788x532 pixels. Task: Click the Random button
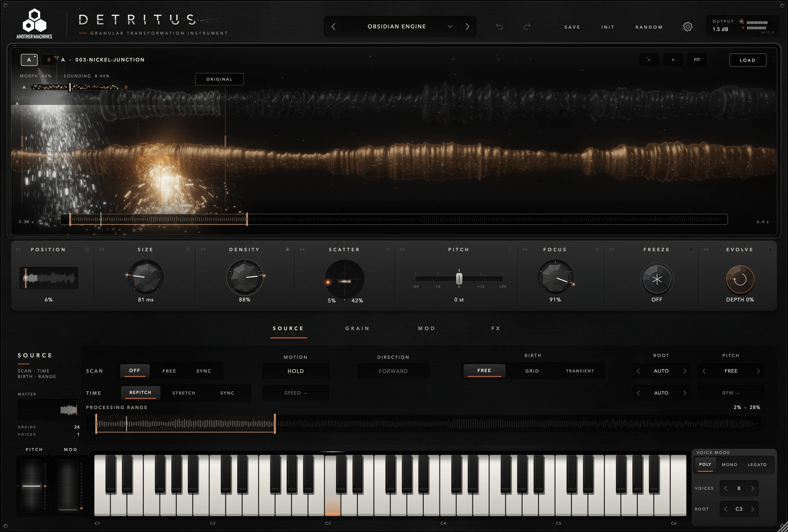tap(649, 27)
